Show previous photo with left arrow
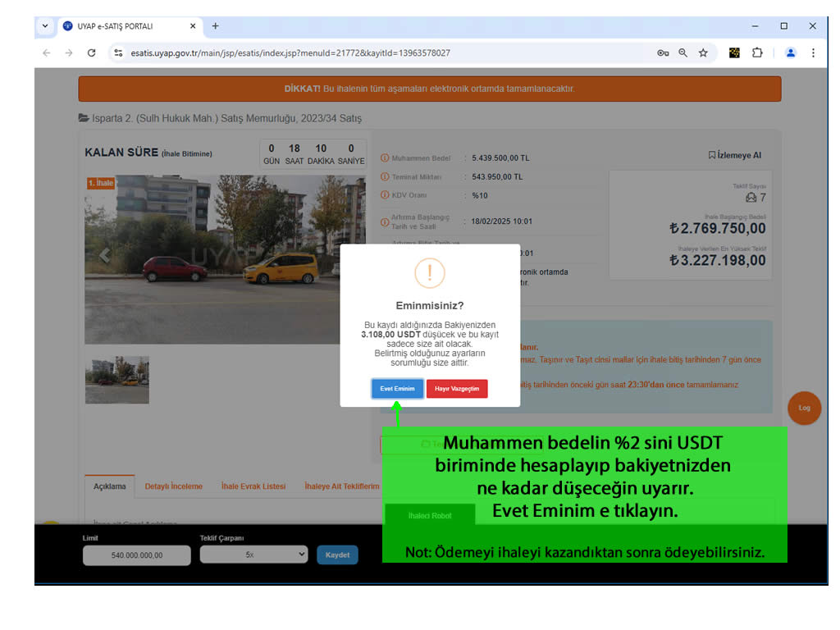840x630 pixels. click(105, 256)
